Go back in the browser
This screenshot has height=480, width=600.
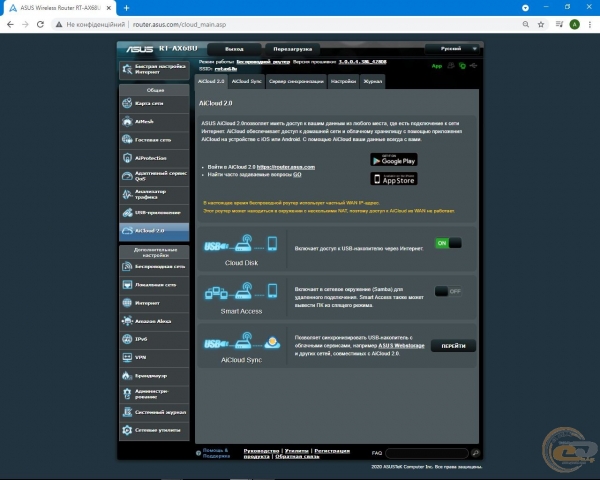pos(10,24)
